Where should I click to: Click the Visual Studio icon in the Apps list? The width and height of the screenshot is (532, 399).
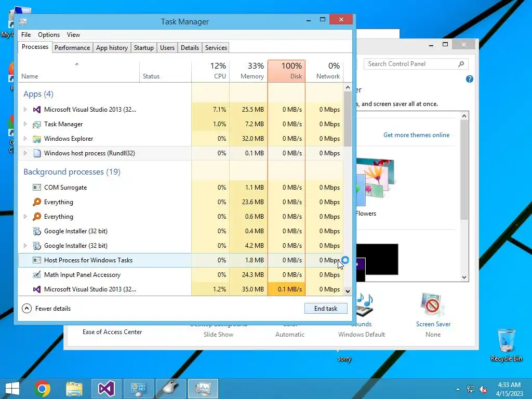pyautogui.click(x=37, y=110)
